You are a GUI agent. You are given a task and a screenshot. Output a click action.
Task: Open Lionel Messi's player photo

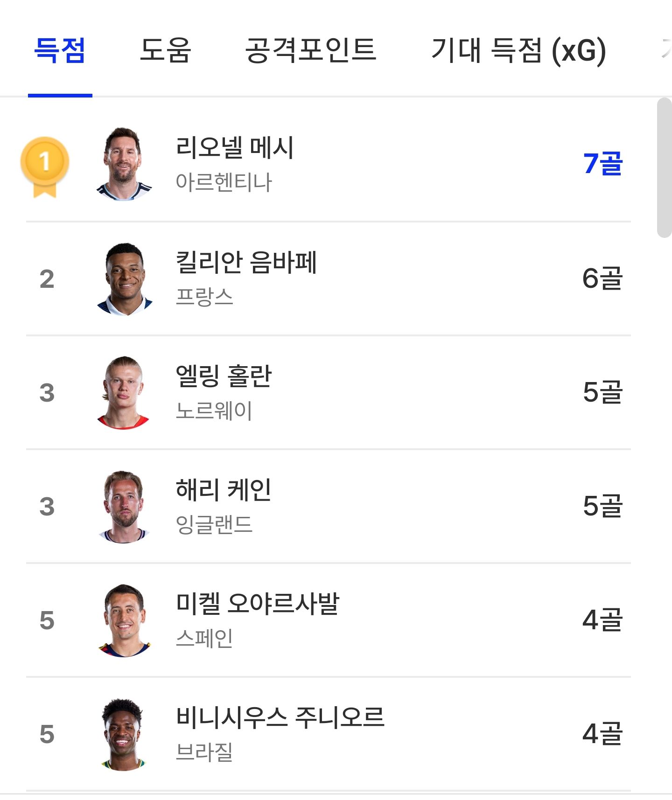(124, 163)
